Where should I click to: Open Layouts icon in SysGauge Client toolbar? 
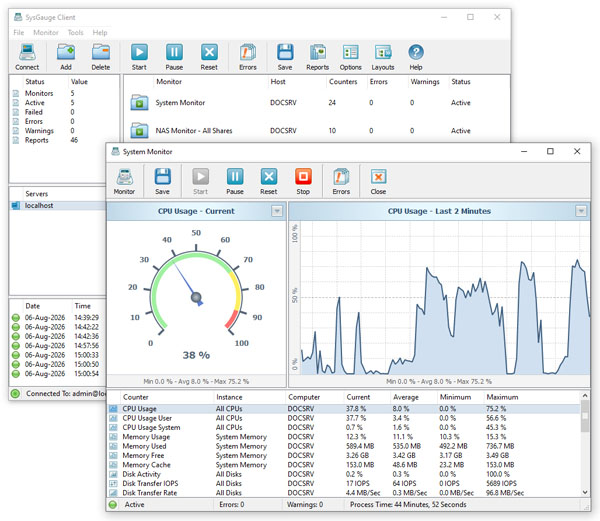pyautogui.click(x=383, y=52)
